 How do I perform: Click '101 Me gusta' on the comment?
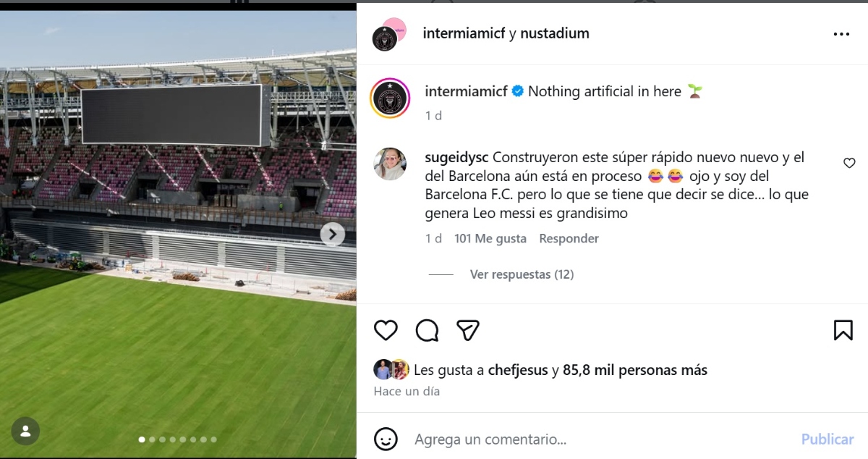490,238
